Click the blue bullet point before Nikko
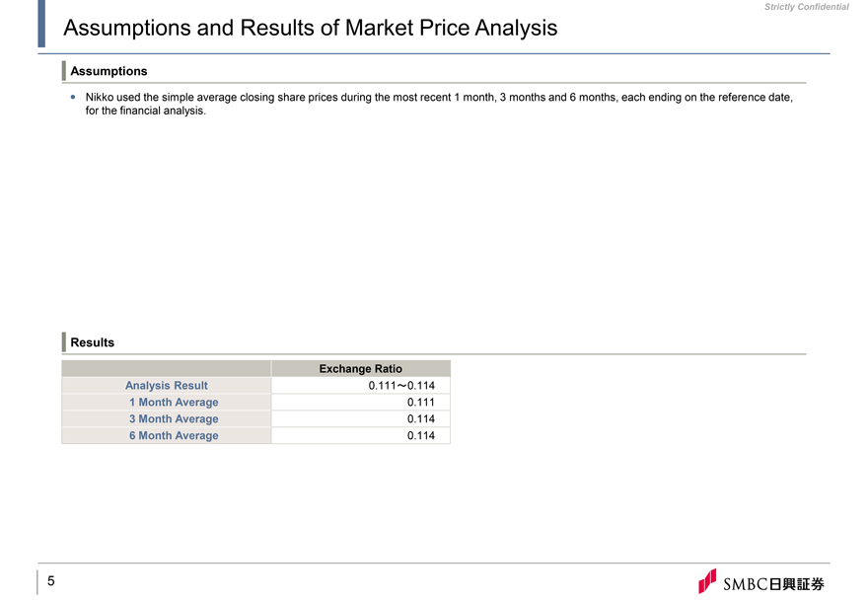 pyautogui.click(x=73, y=97)
